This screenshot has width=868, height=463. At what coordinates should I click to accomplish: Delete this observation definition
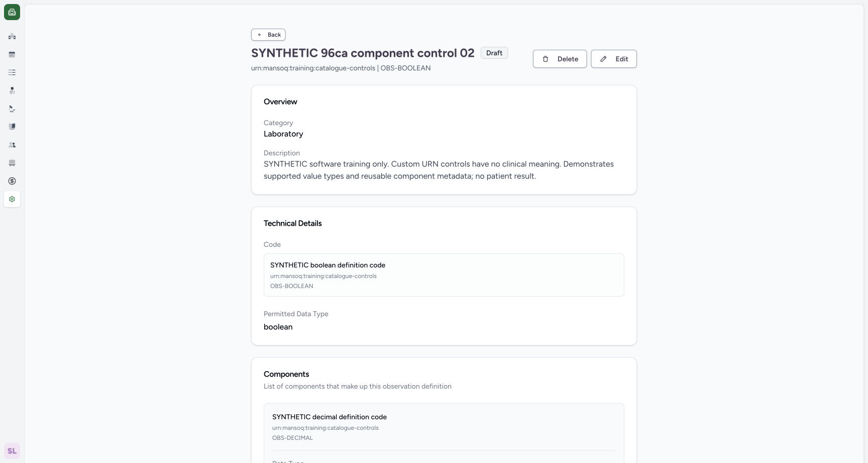point(560,59)
